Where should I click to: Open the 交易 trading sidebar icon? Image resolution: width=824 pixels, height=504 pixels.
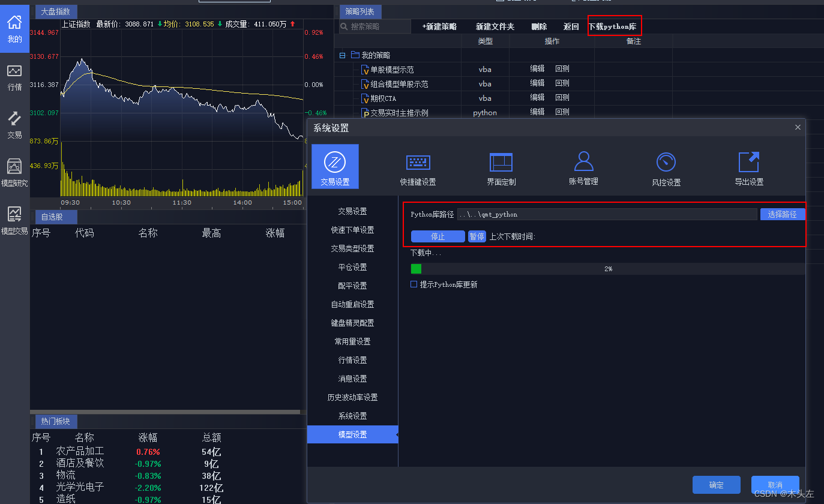pos(14,123)
